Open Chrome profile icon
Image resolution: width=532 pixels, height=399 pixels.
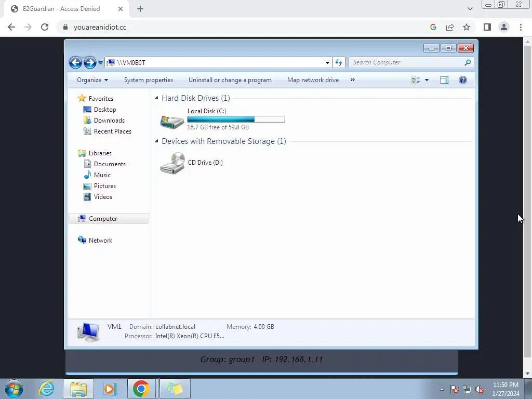[504, 27]
